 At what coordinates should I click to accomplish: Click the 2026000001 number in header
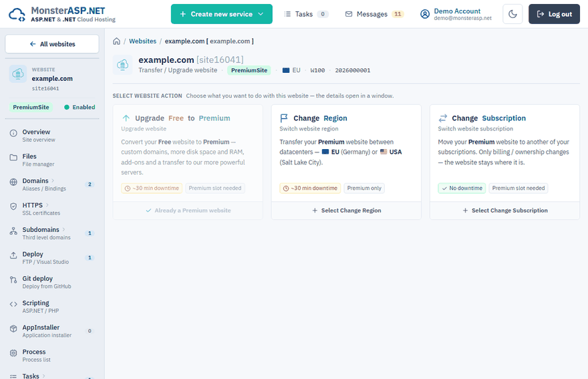point(353,71)
